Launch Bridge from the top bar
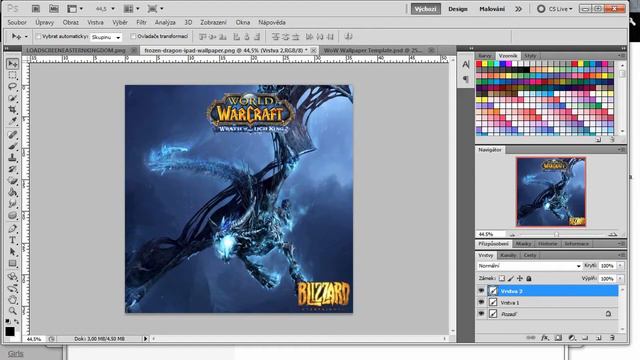This screenshot has width=640, height=360. tap(36, 9)
